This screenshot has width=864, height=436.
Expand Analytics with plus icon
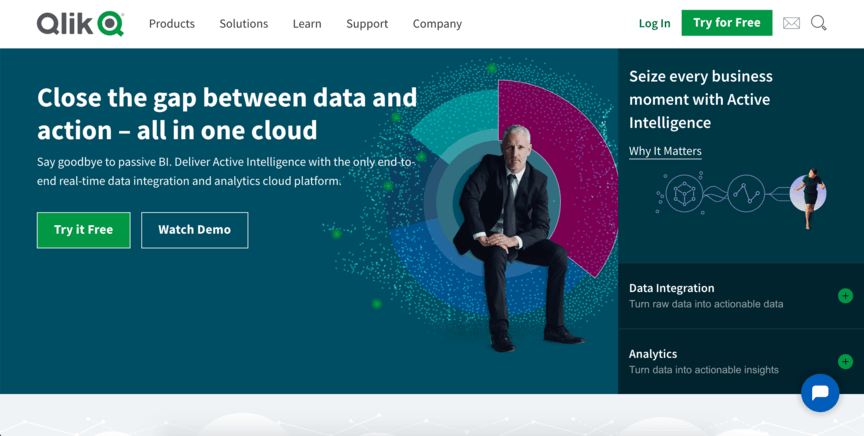845,362
